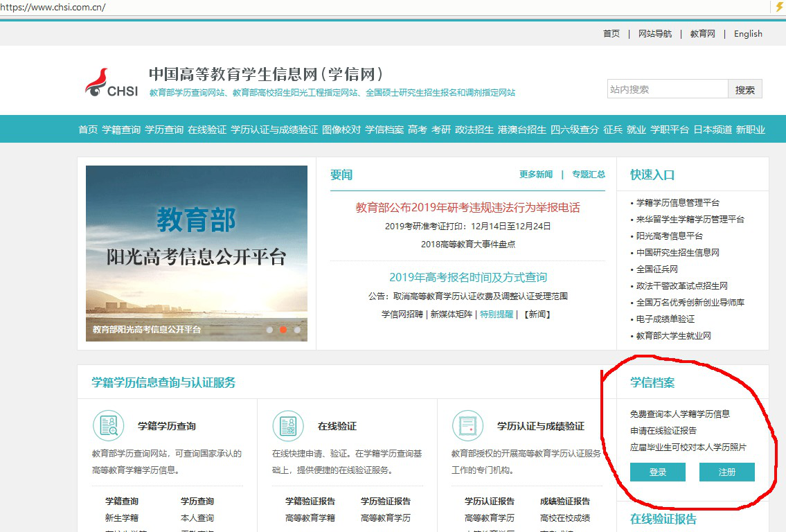Open 考研 in the navigation bar
Screen dimensions: 786x532
point(441,130)
